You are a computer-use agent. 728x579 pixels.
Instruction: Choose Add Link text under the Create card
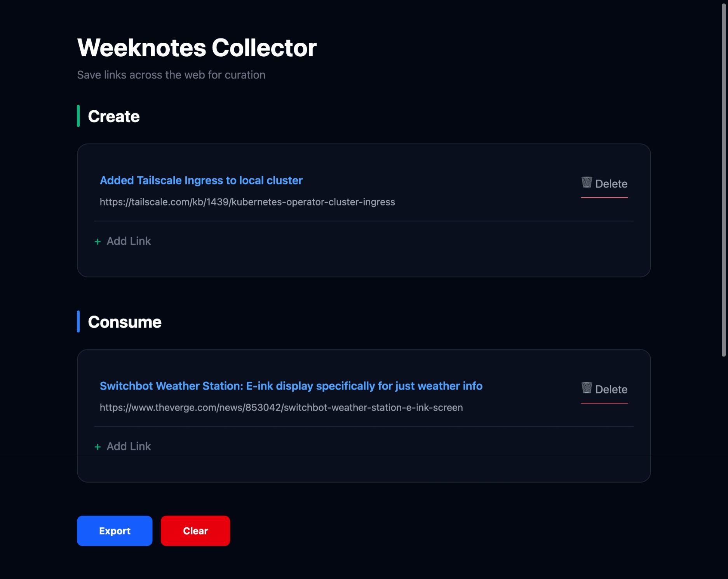pos(129,241)
